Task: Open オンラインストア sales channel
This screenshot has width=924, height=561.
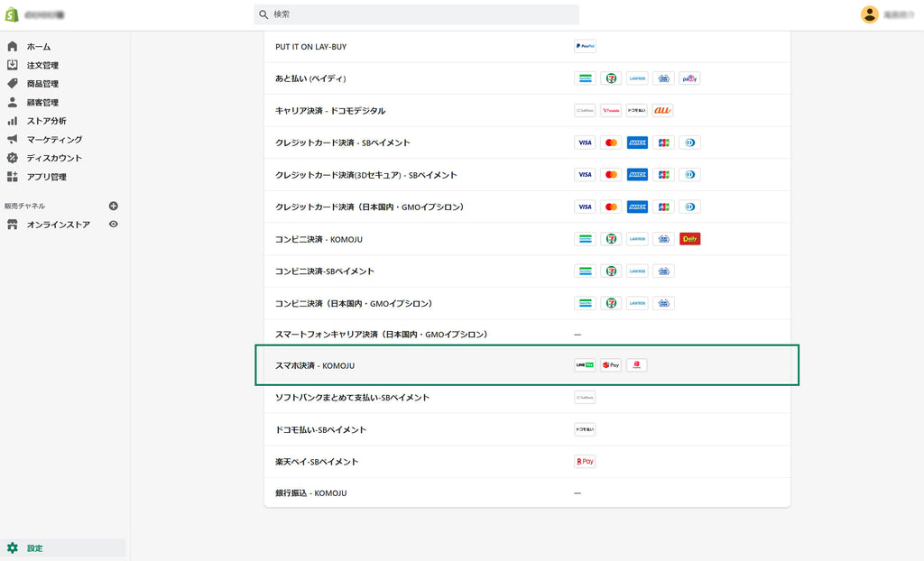Action: point(58,225)
